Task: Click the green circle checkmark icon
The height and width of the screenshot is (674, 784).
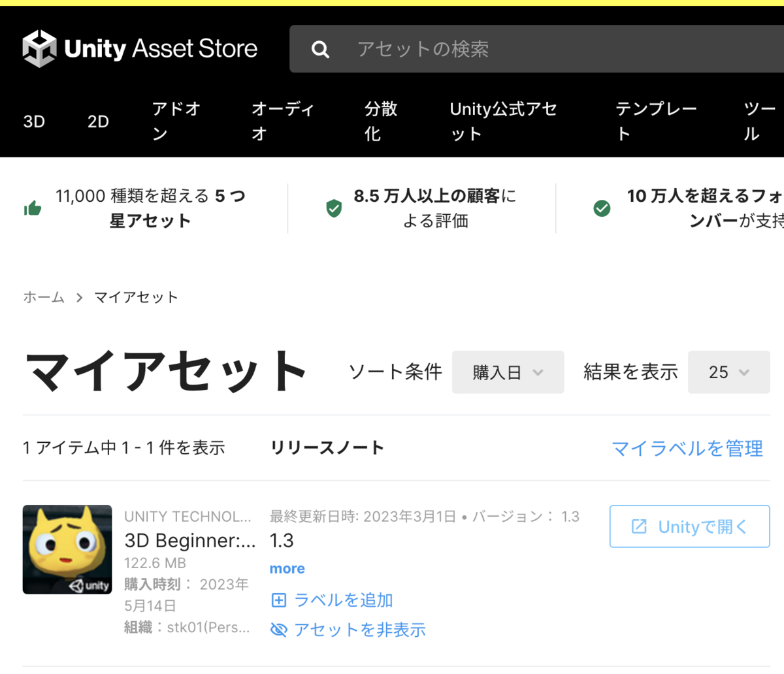Action: [602, 208]
